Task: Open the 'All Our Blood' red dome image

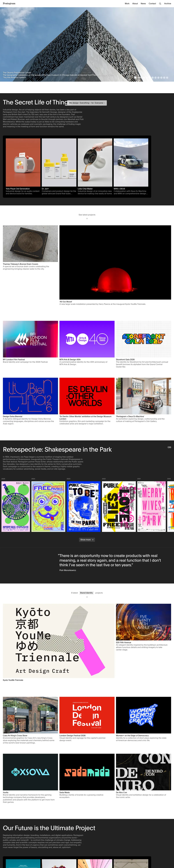Action: [115, 262]
